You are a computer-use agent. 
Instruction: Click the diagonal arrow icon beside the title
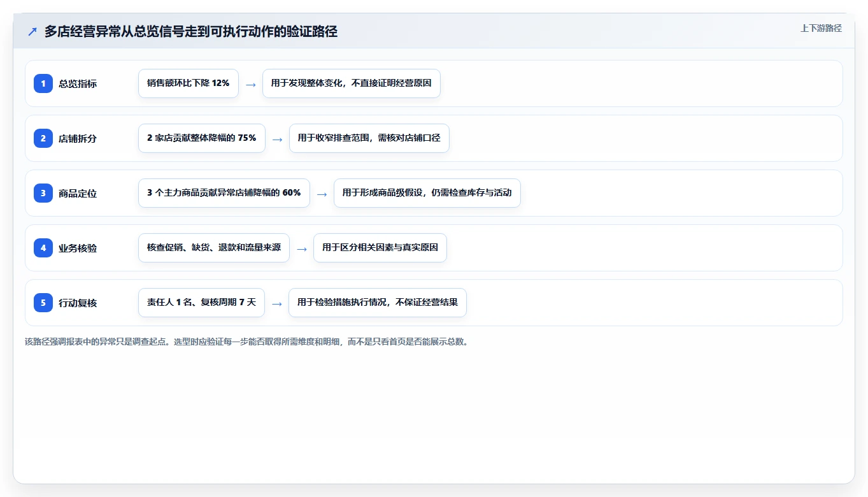pos(32,31)
